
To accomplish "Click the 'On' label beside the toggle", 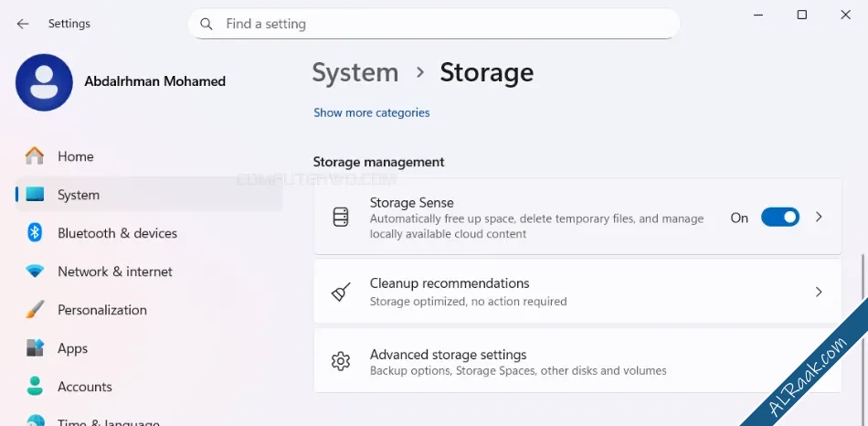I will tap(739, 218).
